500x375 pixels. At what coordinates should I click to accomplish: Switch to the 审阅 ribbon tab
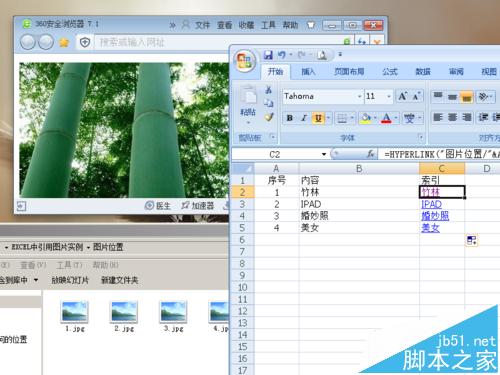(456, 71)
